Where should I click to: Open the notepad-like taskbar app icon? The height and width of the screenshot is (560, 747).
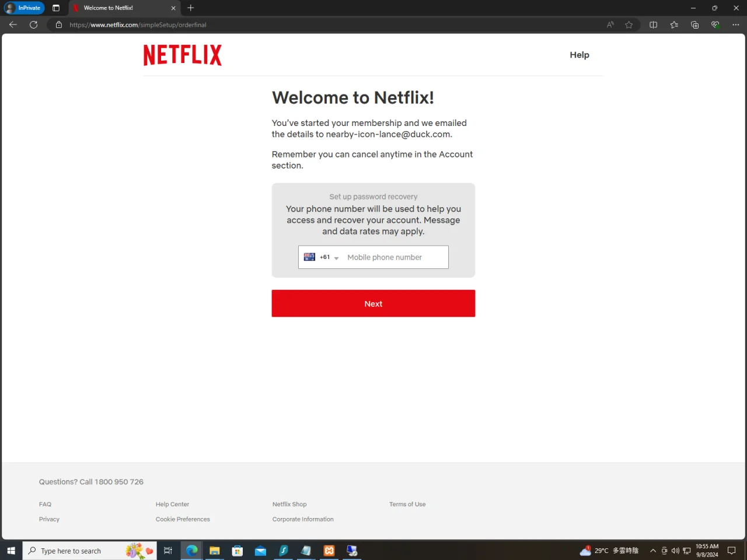pyautogui.click(x=306, y=551)
